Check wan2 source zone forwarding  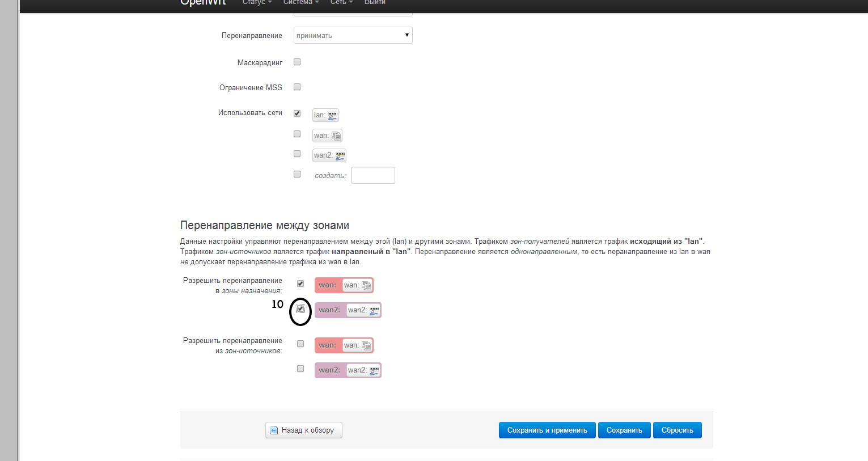[300, 369]
